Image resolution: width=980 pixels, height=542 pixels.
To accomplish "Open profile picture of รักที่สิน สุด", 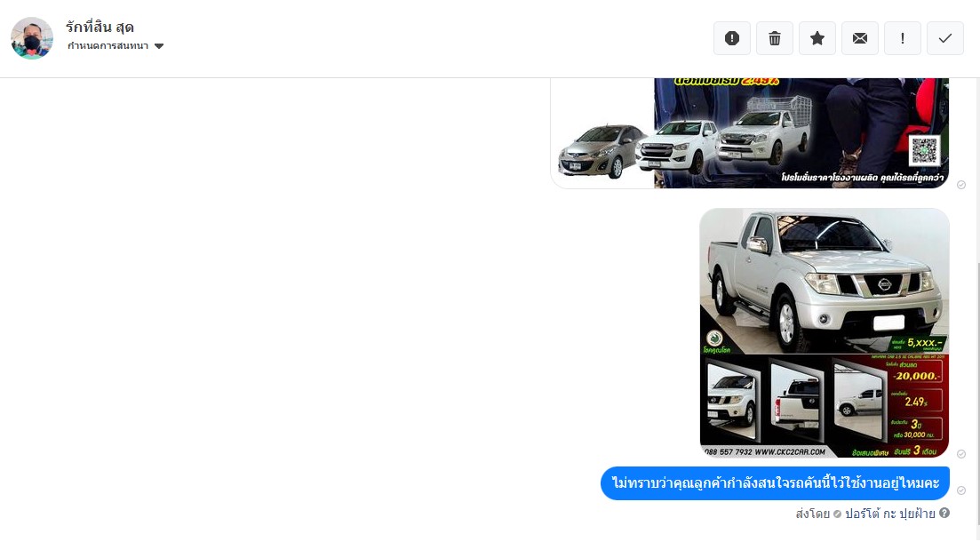I will (x=32, y=38).
